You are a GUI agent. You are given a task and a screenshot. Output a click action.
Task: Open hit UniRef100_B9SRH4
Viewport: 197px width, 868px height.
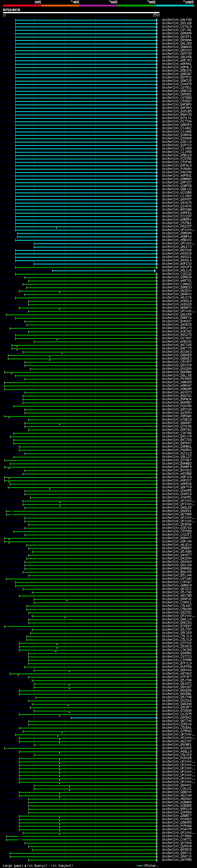177,40
